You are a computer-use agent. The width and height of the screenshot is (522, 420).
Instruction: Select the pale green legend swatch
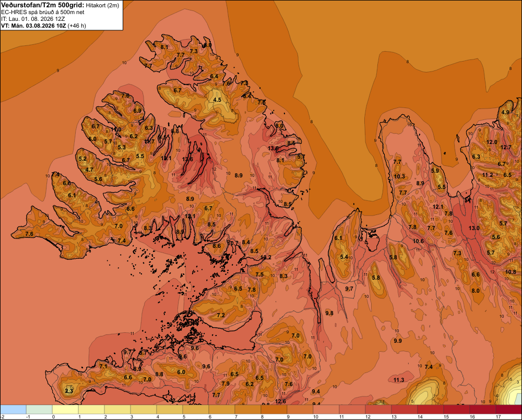click(x=39, y=410)
